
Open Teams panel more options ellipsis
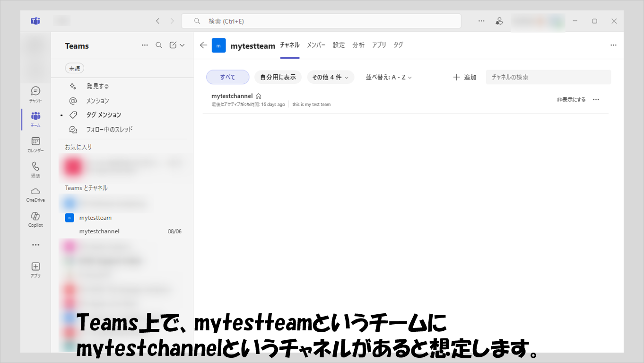pos(145,45)
